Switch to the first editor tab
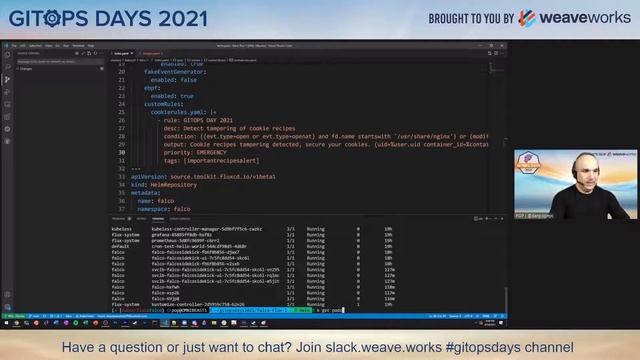 [123, 53]
